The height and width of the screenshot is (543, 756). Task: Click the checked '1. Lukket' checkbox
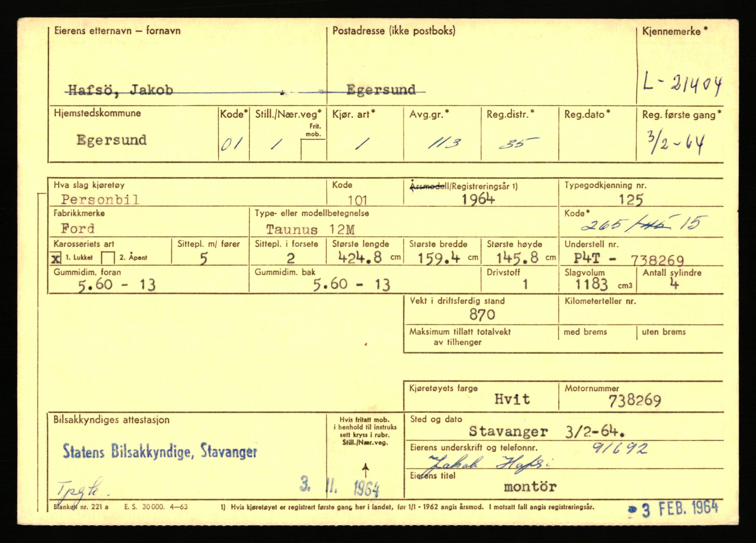[x=56, y=258]
